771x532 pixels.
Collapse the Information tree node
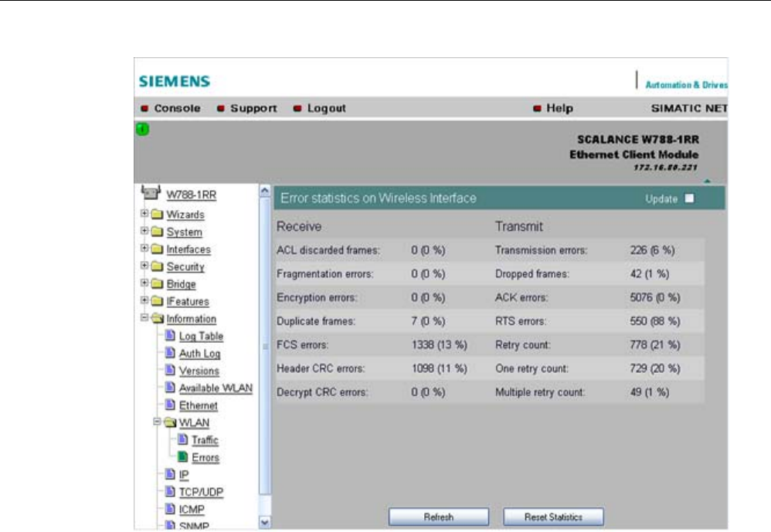coord(144,317)
